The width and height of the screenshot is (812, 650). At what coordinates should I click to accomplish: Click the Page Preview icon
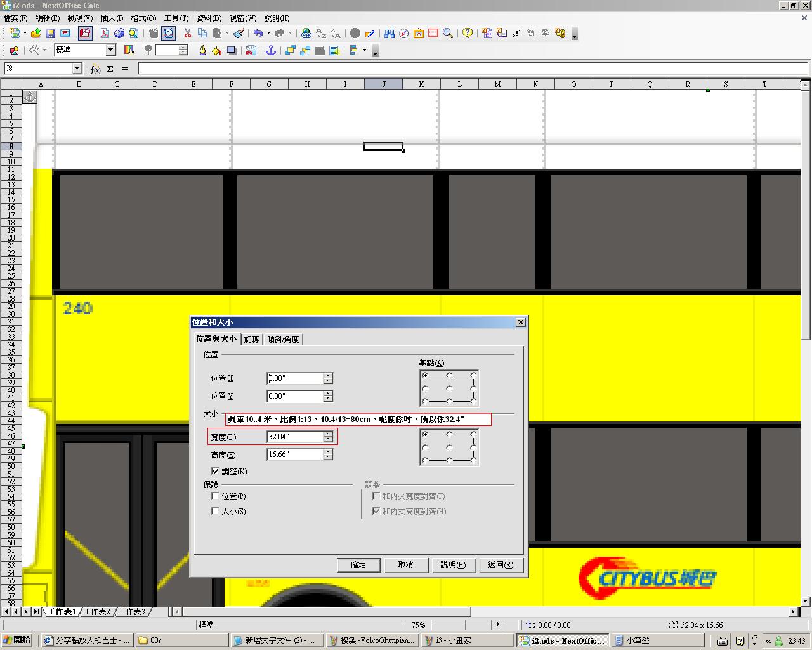[133, 33]
